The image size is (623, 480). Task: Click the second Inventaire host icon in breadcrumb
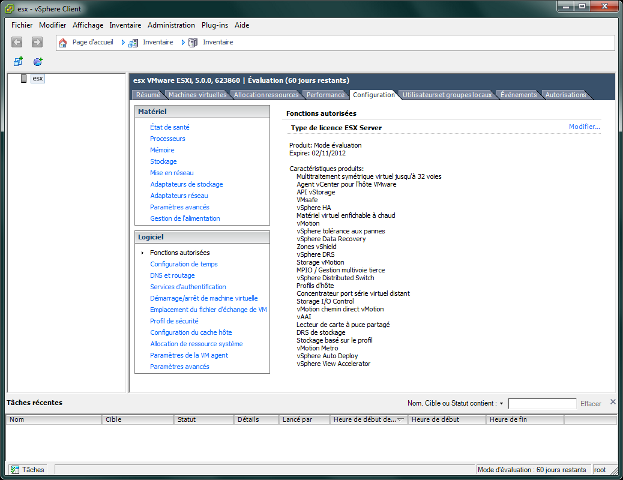pos(193,43)
